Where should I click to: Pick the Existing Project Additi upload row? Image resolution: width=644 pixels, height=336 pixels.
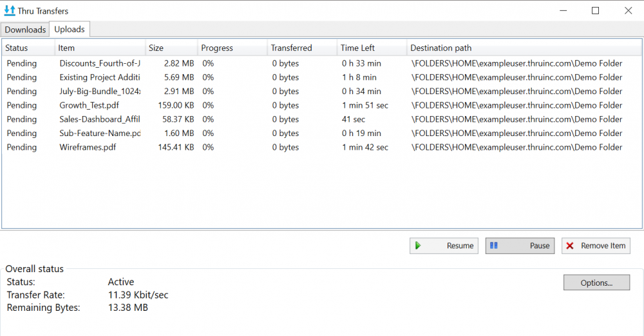tap(100, 77)
